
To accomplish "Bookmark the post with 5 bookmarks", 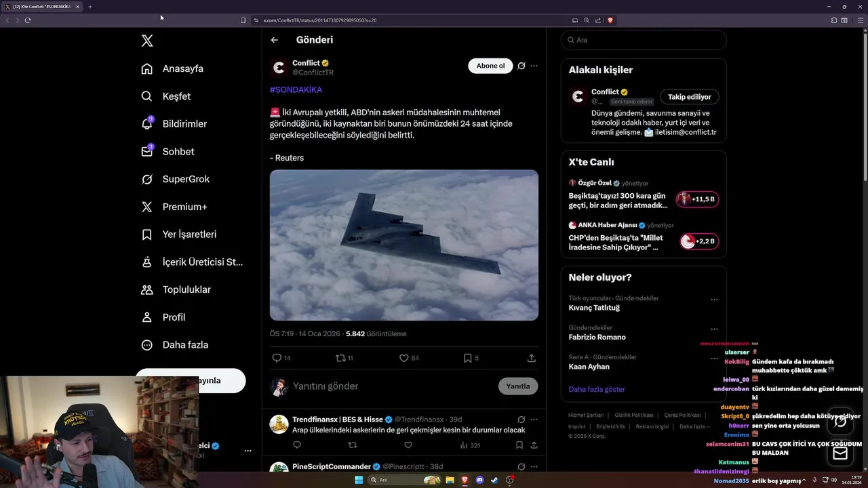I will (x=467, y=358).
